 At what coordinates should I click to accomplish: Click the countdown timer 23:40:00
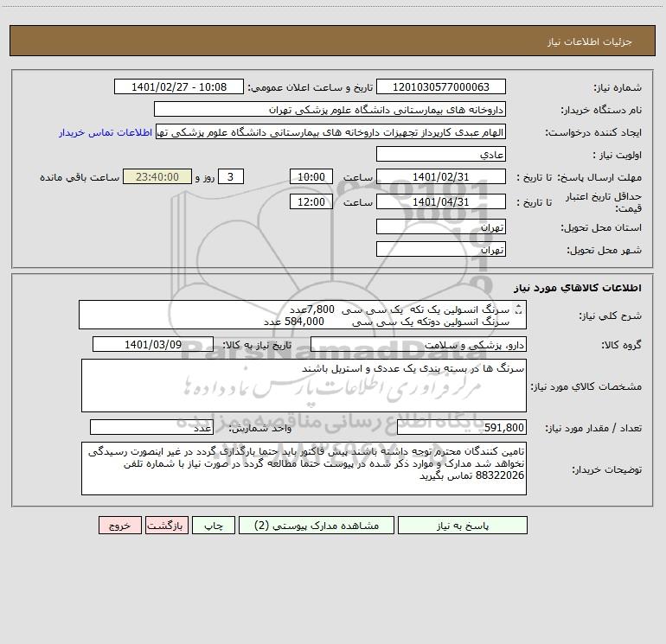tap(157, 176)
